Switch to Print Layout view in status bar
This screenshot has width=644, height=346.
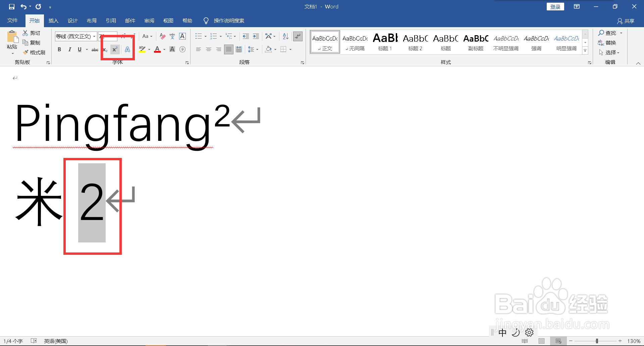tap(542, 341)
